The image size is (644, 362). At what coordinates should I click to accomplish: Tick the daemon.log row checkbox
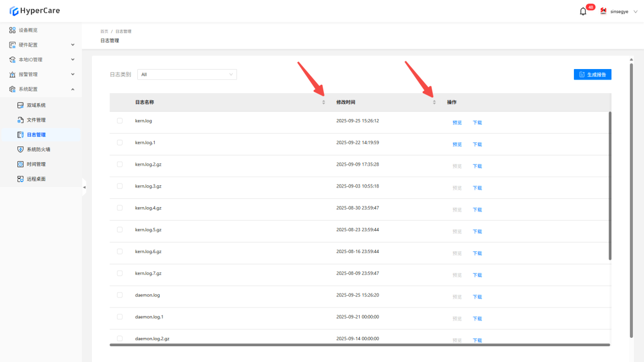pyautogui.click(x=119, y=295)
